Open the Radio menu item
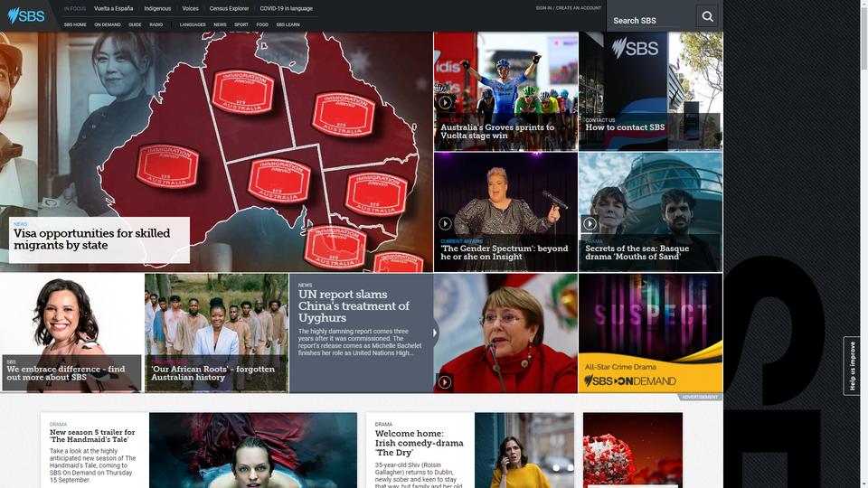The image size is (868, 488). coord(156,25)
